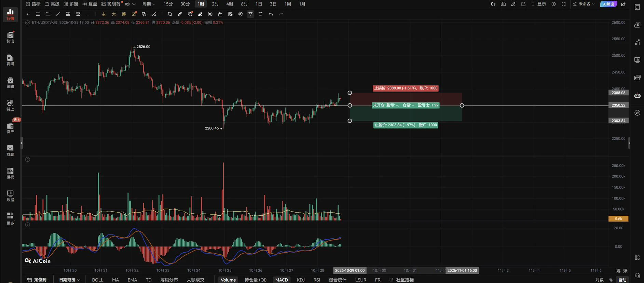This screenshot has height=283, width=644.
Task: Open 数据 data in the sidebar
Action: [10, 196]
